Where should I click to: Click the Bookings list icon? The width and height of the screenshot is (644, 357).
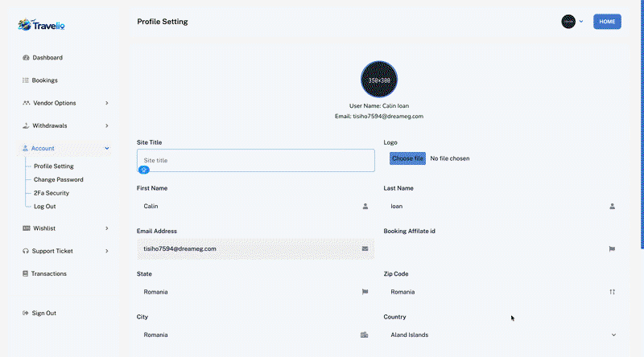pos(26,80)
